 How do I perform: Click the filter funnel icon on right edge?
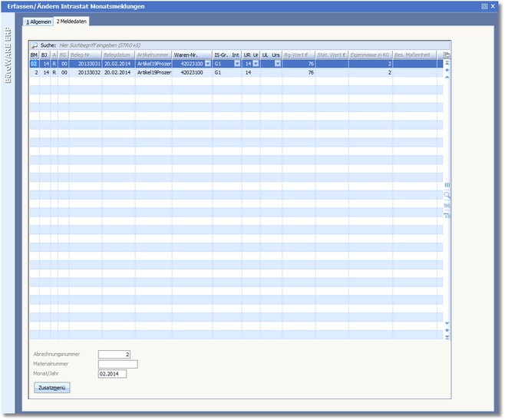click(x=447, y=216)
